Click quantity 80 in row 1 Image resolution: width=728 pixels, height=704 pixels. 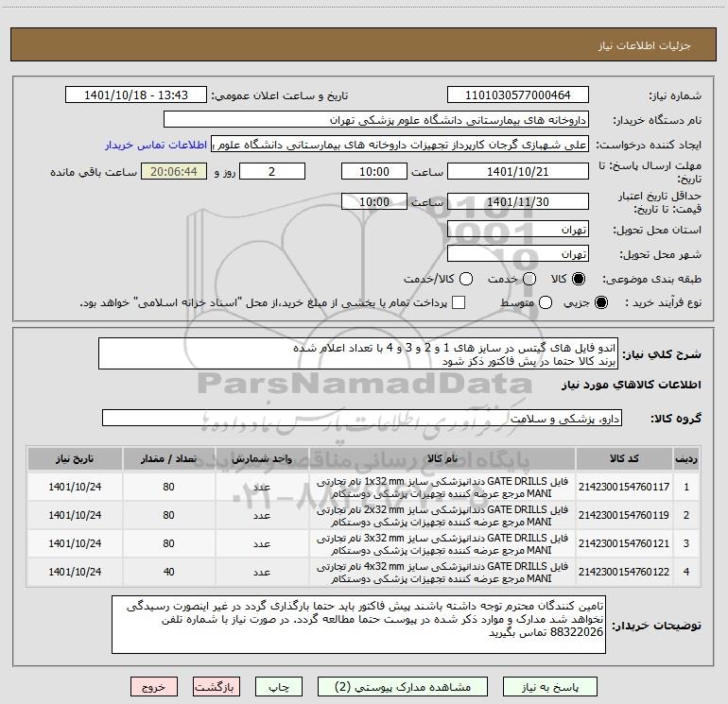pos(169,487)
